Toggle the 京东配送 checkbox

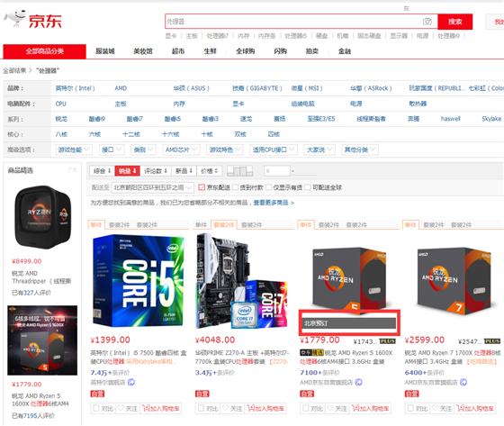pyautogui.click(x=202, y=187)
